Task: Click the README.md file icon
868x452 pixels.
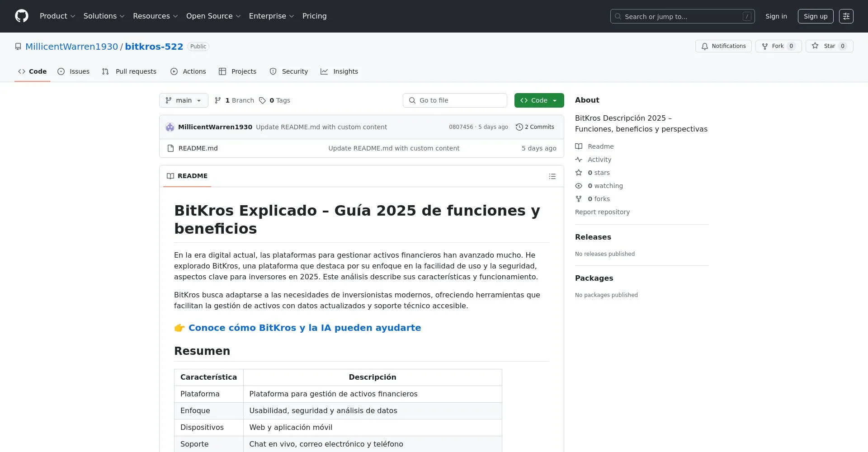Action: coord(170,148)
